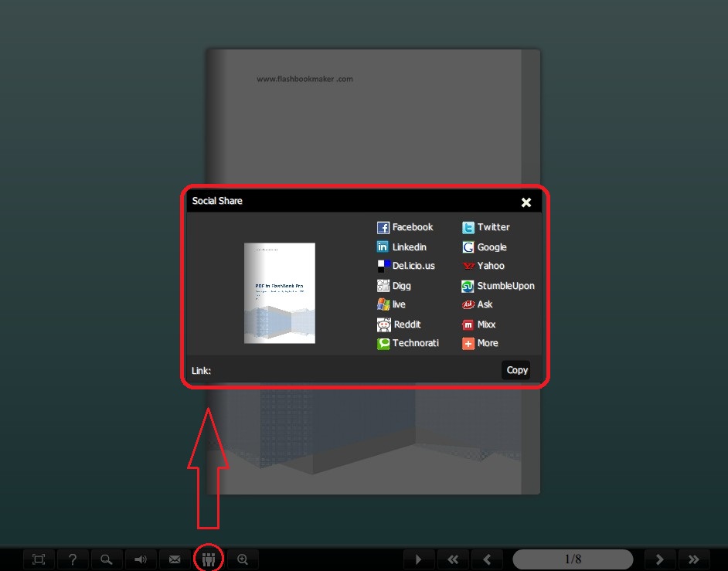This screenshot has height=571, width=728.
Task: Click the StumbleUpon share icon
Action: tap(468, 286)
